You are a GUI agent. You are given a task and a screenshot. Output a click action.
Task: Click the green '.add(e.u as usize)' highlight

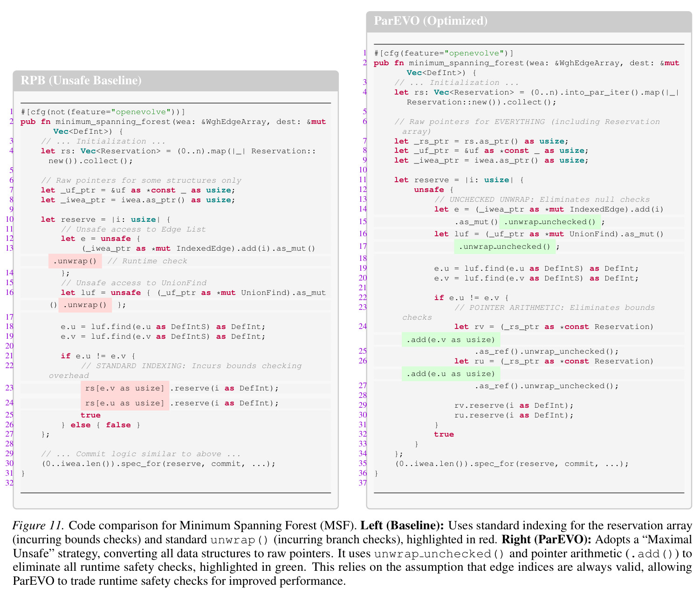tap(451, 374)
